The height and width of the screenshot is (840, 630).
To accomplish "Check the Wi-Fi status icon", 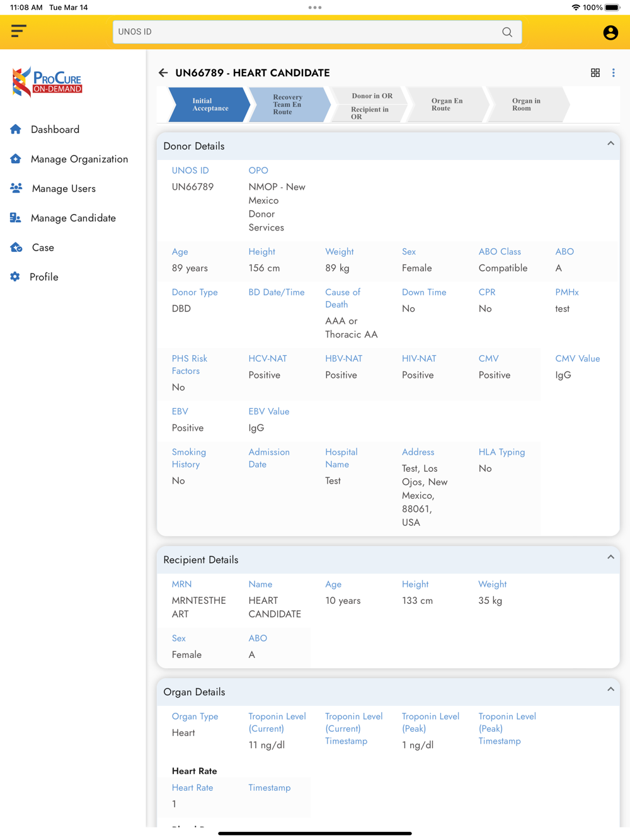I will click(x=576, y=8).
